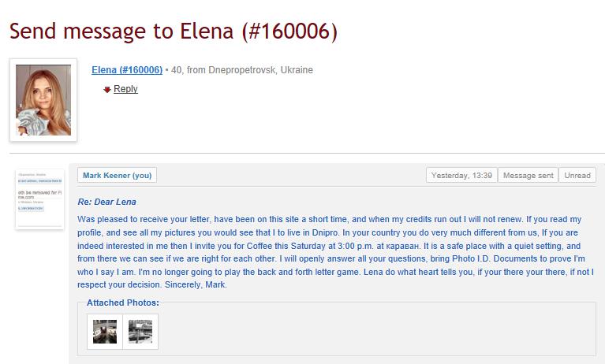Screen dimensions: 605x364
Task: Open Mark Keener's sender avatar thumbnail
Action: click(x=39, y=199)
